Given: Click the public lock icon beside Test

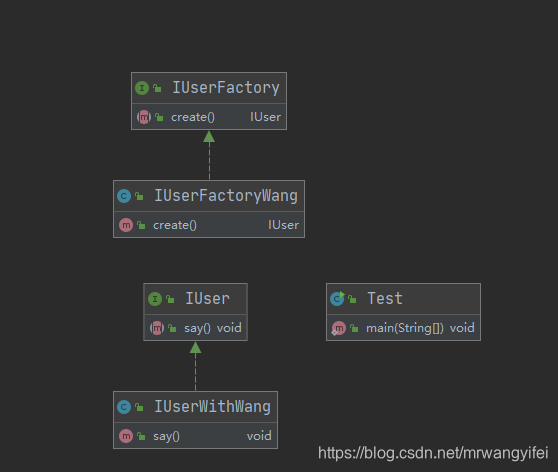Looking at the screenshot, I should point(352,299).
